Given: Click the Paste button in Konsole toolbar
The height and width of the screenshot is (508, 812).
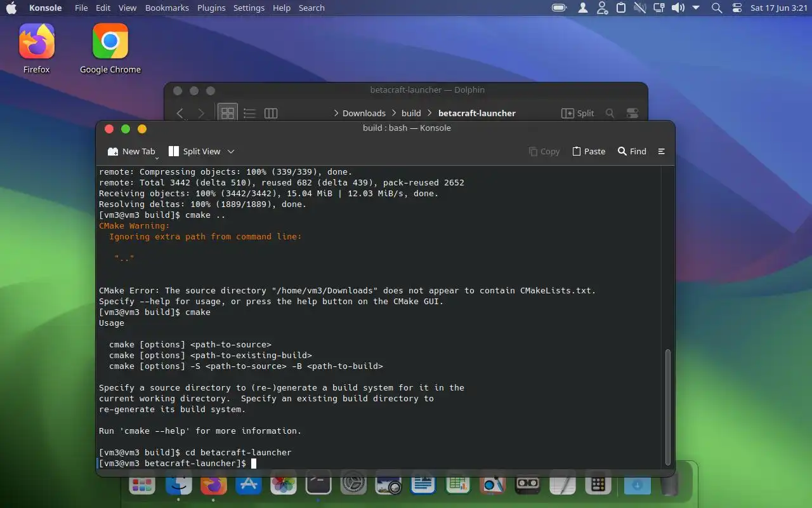Looking at the screenshot, I should coord(589,151).
